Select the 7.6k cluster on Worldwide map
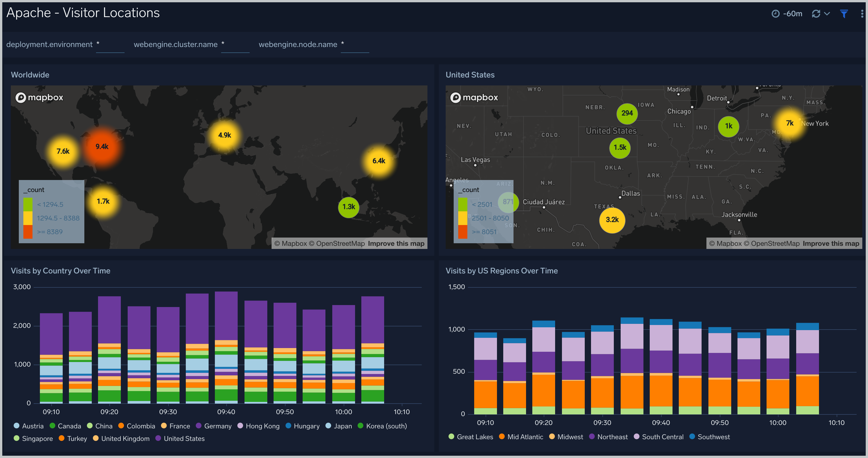Viewport: 868px width, 458px height. (63, 151)
